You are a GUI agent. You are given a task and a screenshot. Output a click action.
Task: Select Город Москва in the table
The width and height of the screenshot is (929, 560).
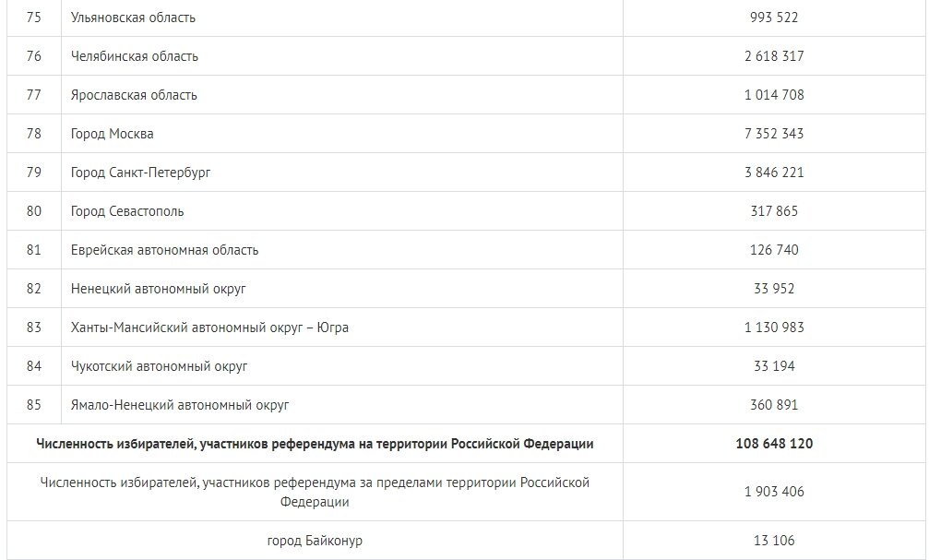[112, 134]
